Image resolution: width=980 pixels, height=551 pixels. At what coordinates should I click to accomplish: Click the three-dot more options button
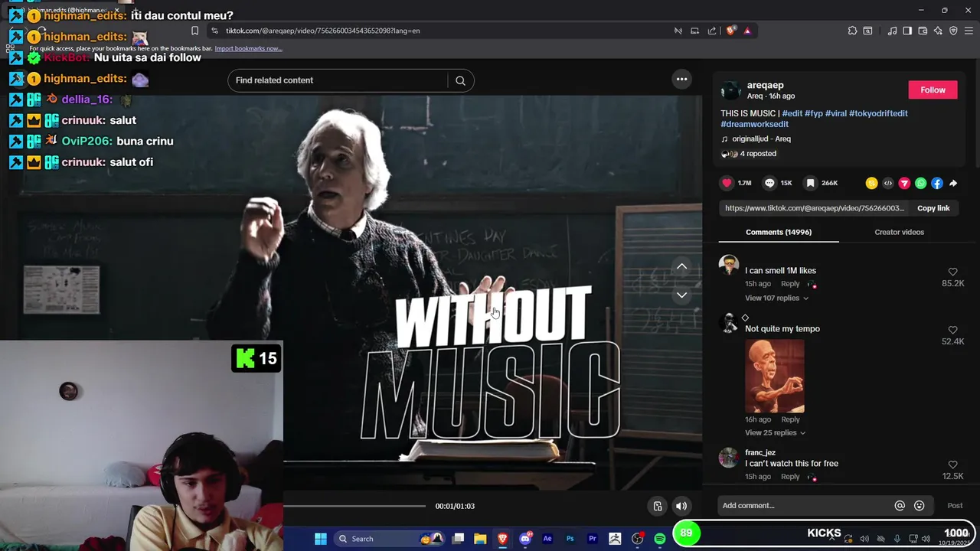681,79
